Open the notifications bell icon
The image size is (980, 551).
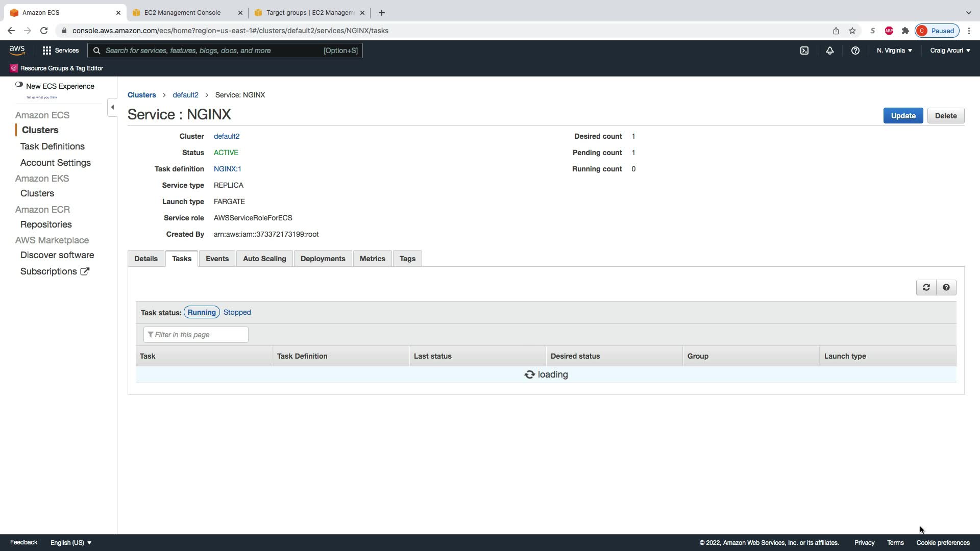point(829,51)
